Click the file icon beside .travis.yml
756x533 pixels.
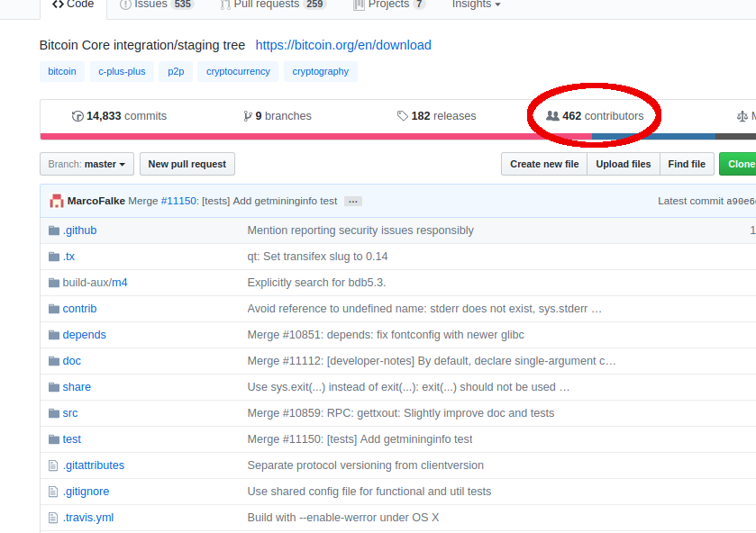pos(53,518)
